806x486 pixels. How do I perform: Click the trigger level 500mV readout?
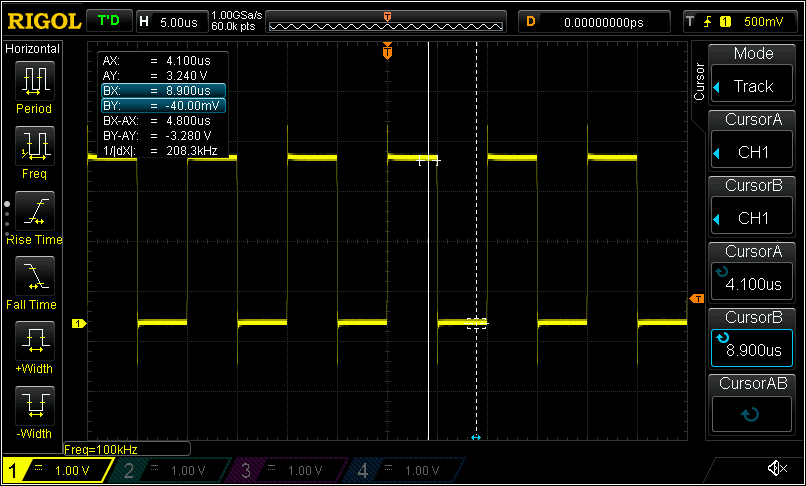point(763,22)
